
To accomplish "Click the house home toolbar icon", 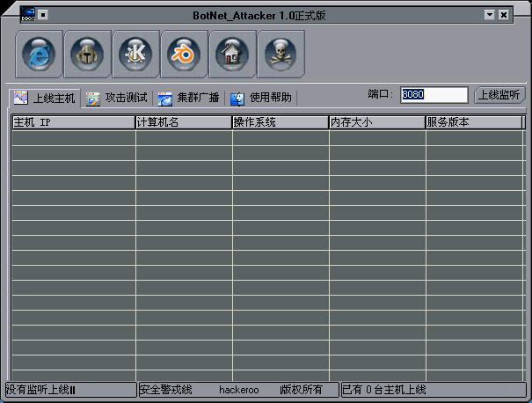I will tap(232, 53).
